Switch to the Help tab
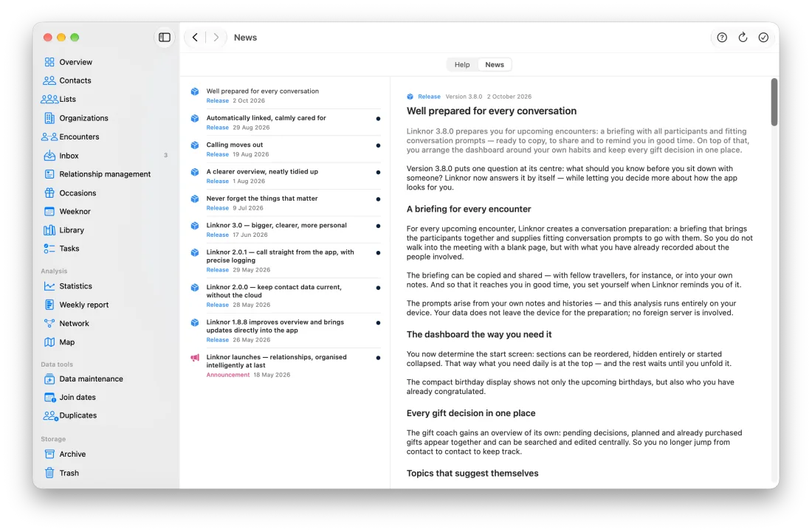The height and width of the screenshot is (532, 812). 462,65
